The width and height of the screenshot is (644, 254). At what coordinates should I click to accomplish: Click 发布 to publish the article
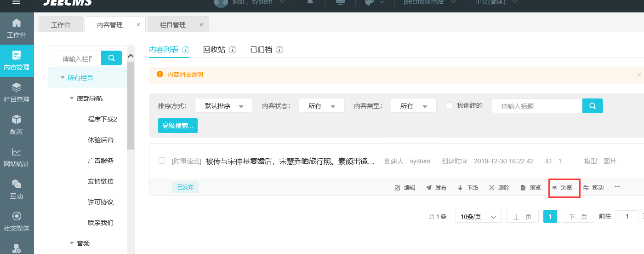pos(436,188)
